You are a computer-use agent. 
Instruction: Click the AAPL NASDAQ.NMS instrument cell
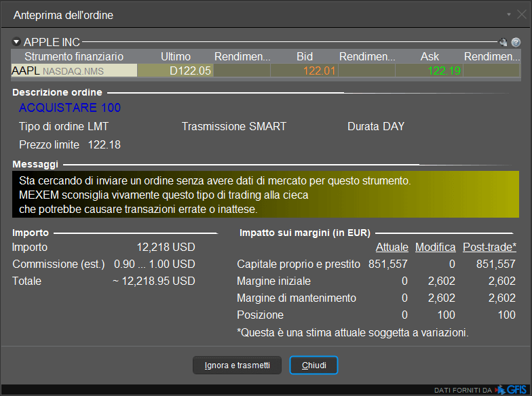tap(75, 71)
